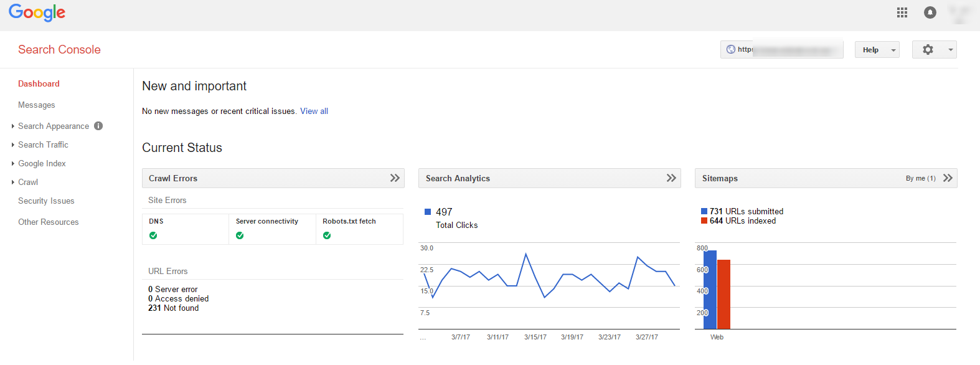The width and height of the screenshot is (980, 365).
Task: Open the notifications bell
Action: click(x=930, y=12)
